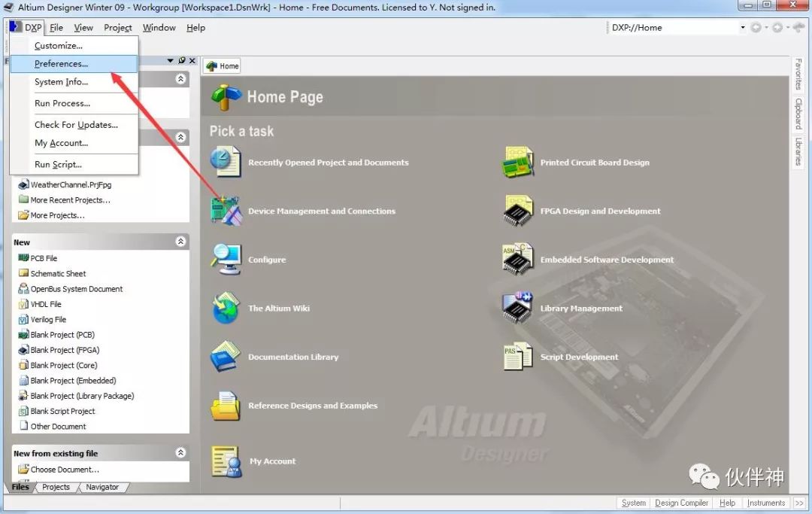The height and width of the screenshot is (514, 812).
Task: Open Device Management and Connections icon
Action: click(x=226, y=211)
